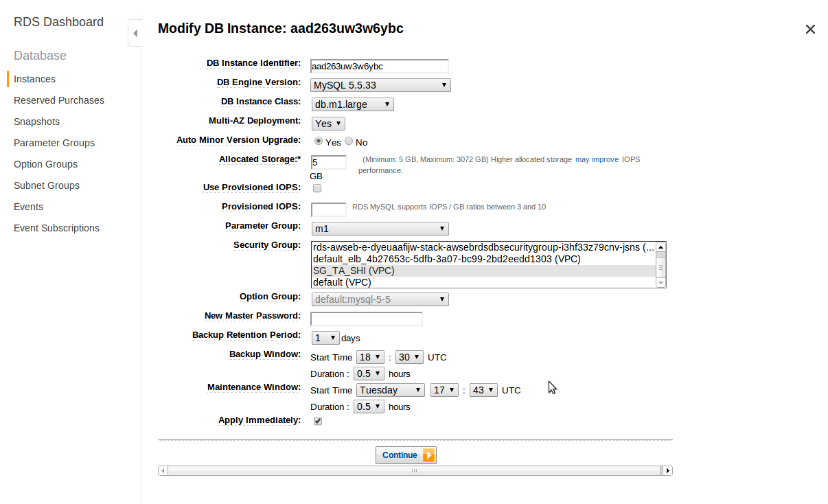This screenshot has height=504, width=828.
Task: Click the New Master Password field
Action: click(x=367, y=319)
